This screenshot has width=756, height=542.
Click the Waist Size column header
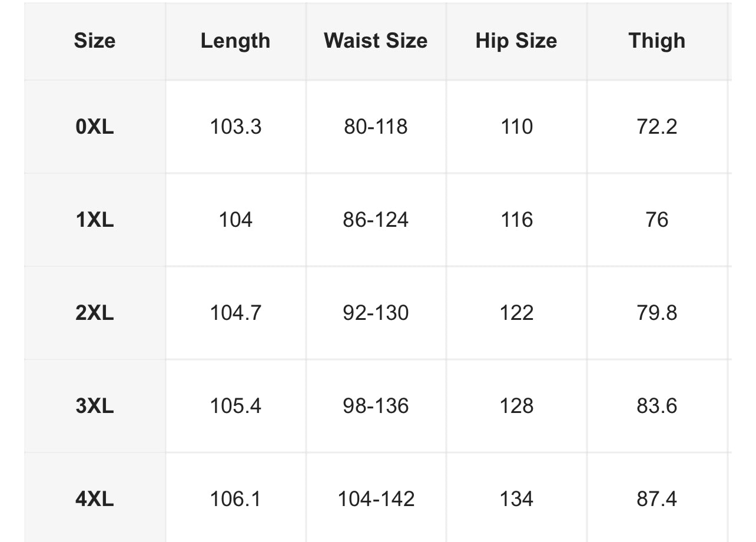pos(376,41)
